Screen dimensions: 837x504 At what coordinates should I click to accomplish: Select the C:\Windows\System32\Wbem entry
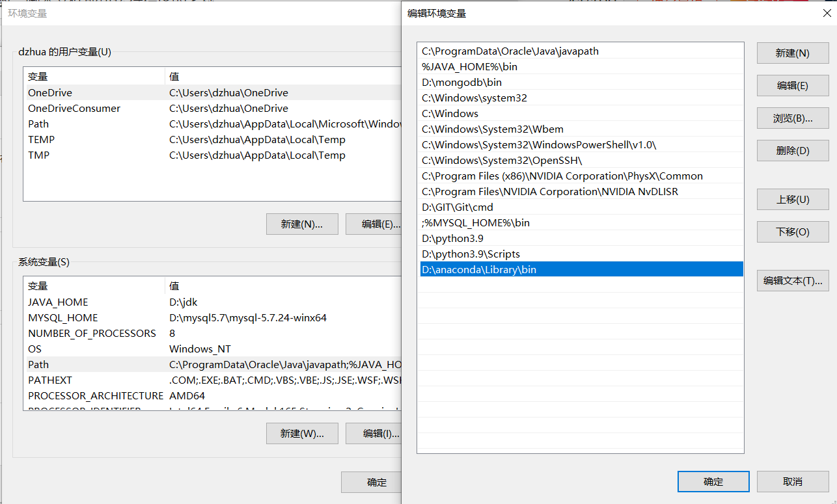[581, 129]
